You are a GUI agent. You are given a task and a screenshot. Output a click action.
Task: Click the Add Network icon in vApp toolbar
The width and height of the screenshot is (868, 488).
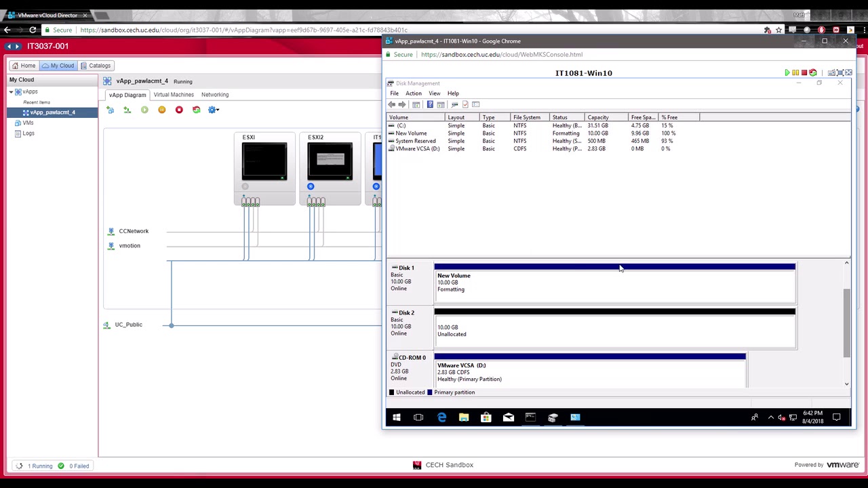tap(127, 110)
